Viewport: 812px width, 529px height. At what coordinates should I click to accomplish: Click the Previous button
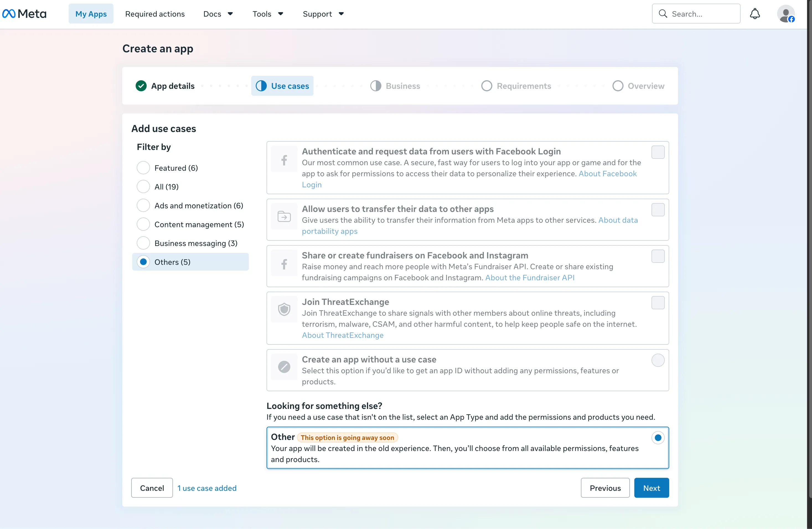[x=605, y=488]
